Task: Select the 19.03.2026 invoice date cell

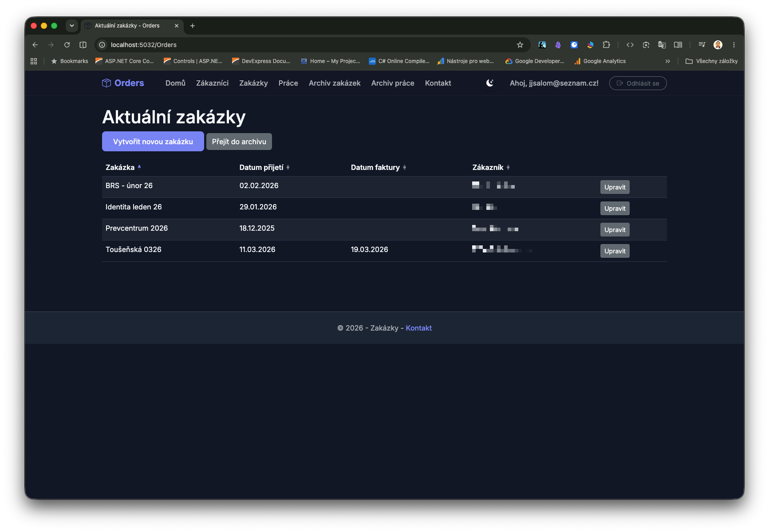Action: click(370, 249)
